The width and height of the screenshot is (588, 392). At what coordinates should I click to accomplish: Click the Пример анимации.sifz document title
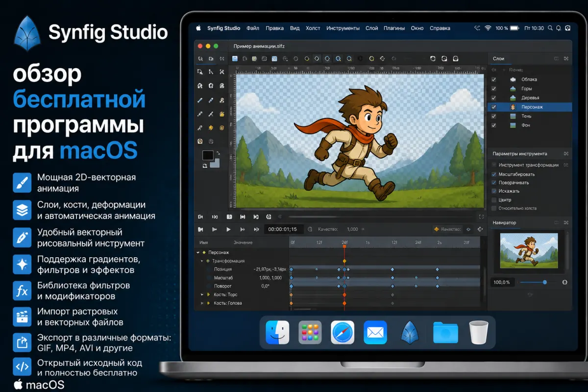(x=259, y=46)
